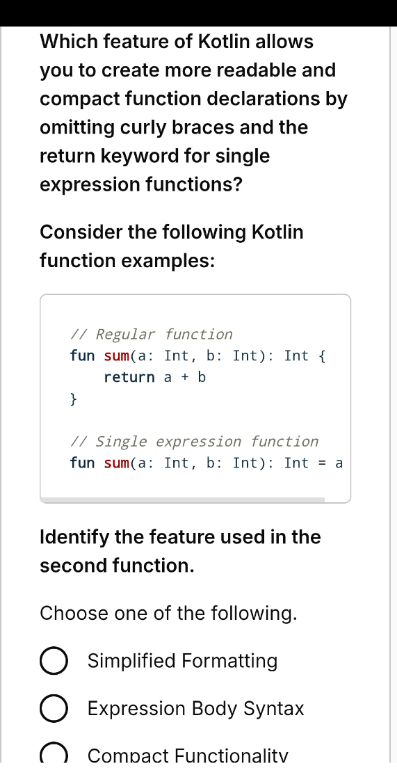The height and width of the screenshot is (768, 397).
Task: Click the 'return a + b' code line
Action: [154, 377]
